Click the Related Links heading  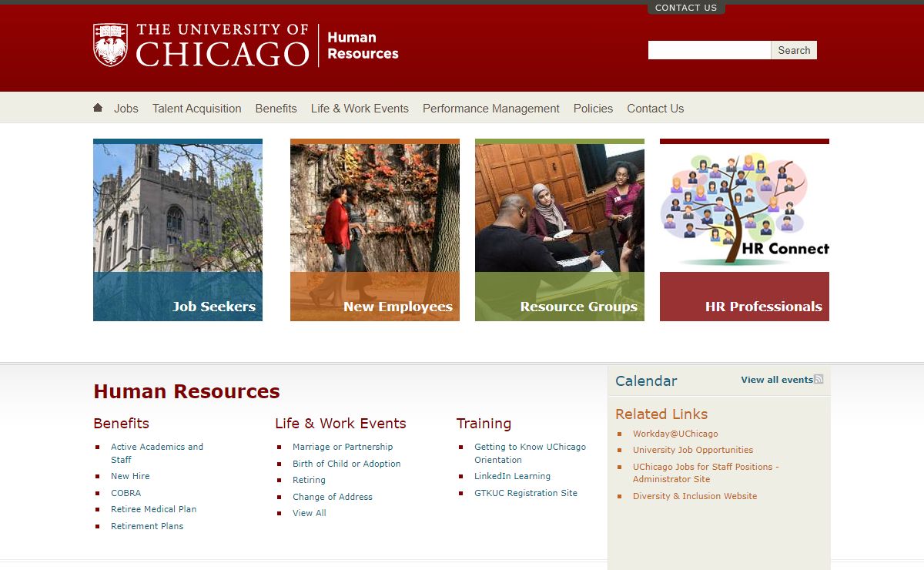click(x=661, y=414)
